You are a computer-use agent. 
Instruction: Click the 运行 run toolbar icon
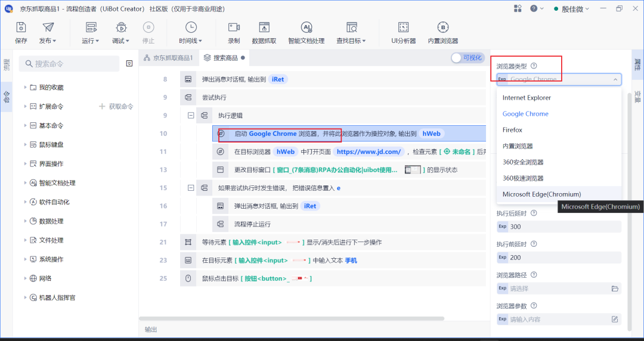point(91,27)
